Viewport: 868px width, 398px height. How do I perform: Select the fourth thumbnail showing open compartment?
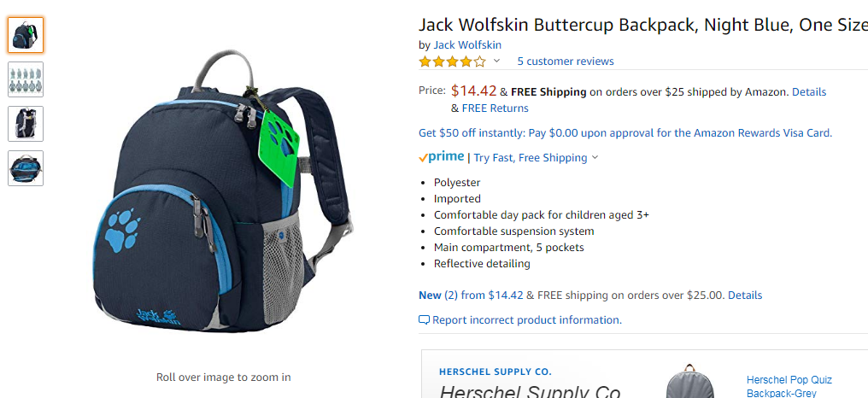26,167
